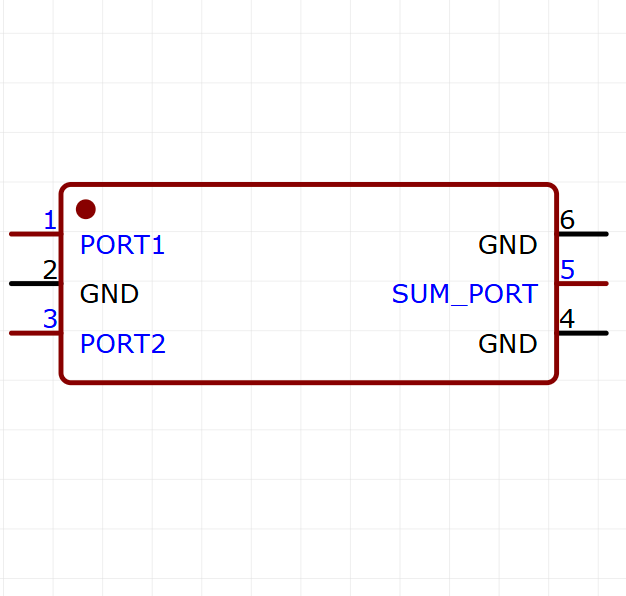The image size is (626, 596).
Task: Select pin number 5 on the symbol
Action: pyautogui.click(x=567, y=270)
